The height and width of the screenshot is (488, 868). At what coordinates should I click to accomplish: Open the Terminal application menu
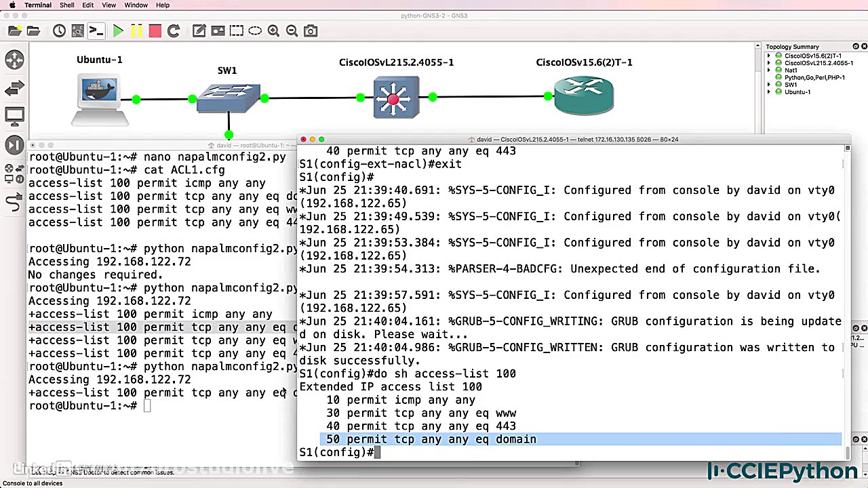(x=38, y=5)
